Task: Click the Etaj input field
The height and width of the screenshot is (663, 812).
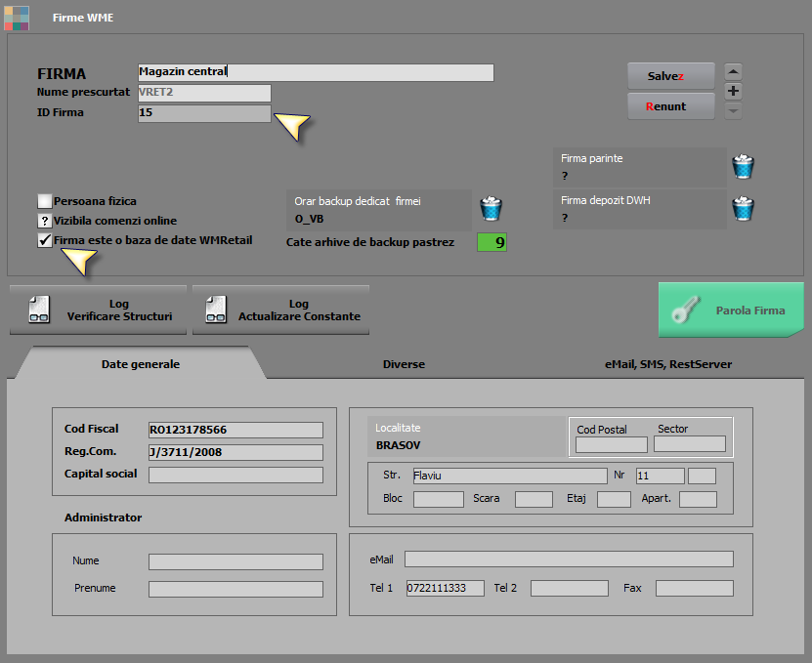Action: (615, 500)
